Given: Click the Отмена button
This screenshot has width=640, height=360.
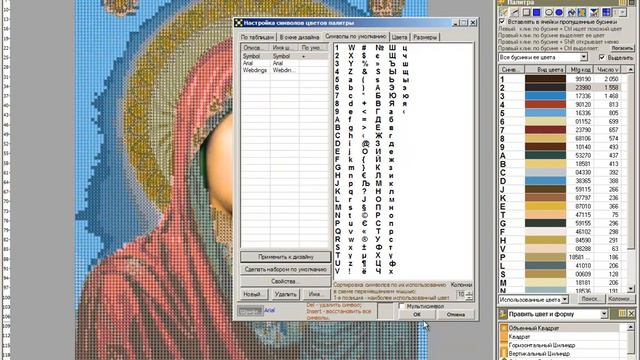Looking at the screenshot, I should 456,314.
